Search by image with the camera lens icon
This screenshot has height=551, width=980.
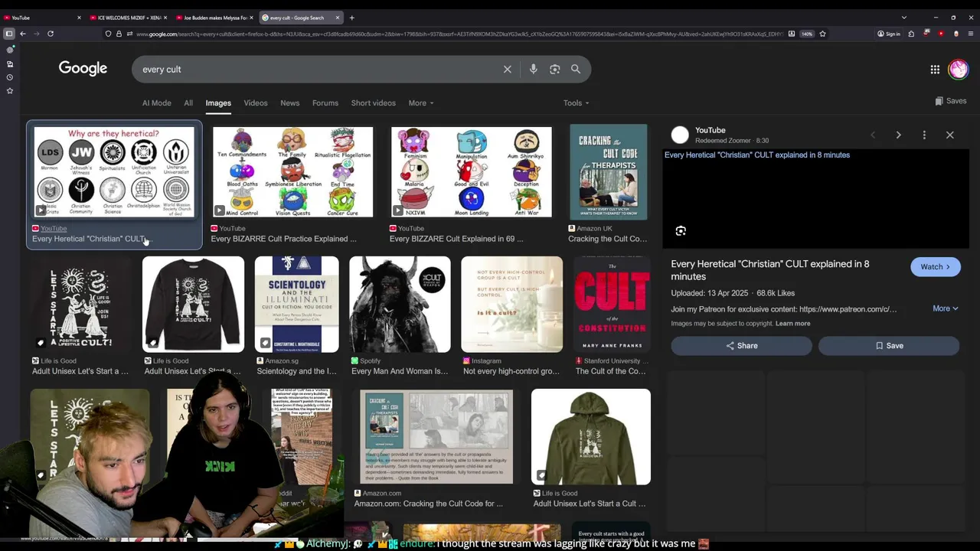[555, 69]
